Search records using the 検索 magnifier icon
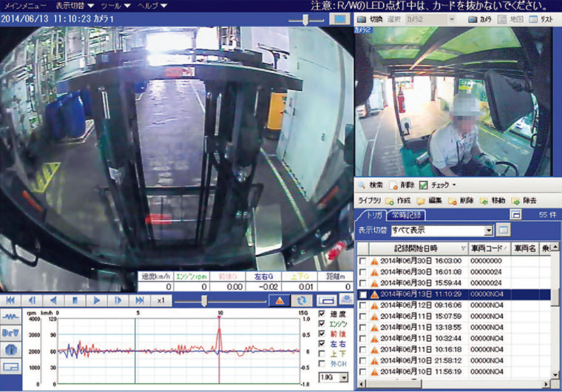Screen dimensions: 562x392 [x=370, y=185]
